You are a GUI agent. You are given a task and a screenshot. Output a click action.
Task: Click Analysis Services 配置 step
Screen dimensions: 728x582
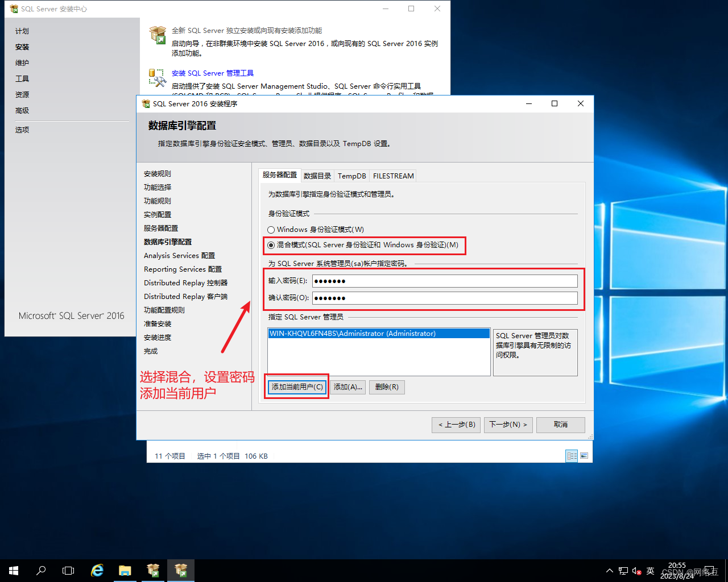tap(180, 256)
